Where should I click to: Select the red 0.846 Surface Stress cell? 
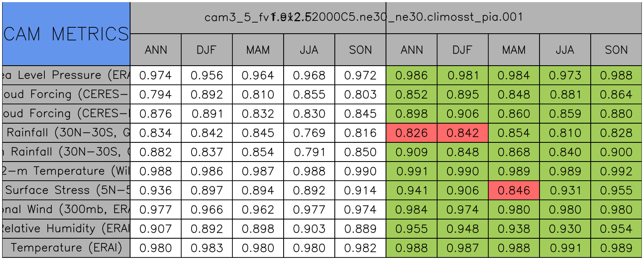pyautogui.click(x=514, y=191)
